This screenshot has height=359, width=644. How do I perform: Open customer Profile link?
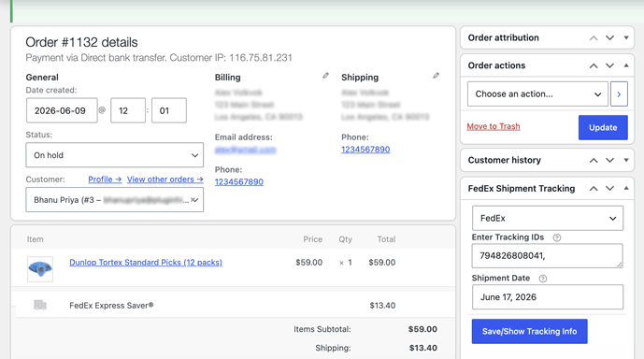click(105, 179)
